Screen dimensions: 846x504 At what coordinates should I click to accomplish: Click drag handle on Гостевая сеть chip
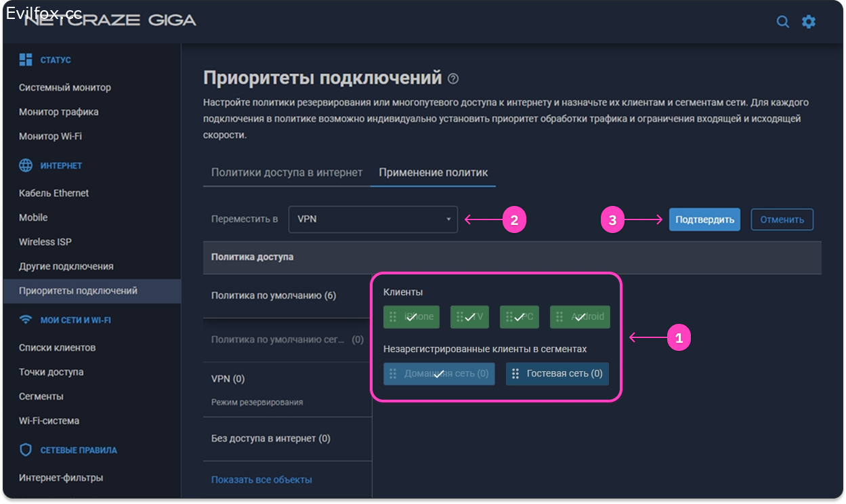pos(515,374)
